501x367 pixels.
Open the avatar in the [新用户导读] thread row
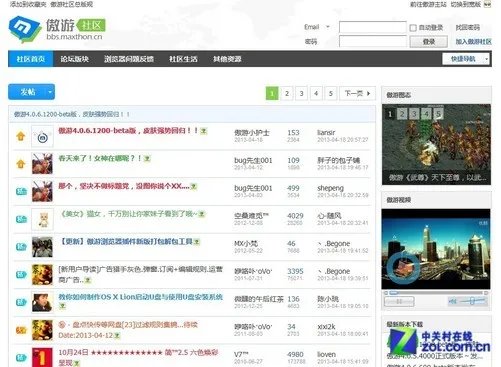[x=42, y=274]
